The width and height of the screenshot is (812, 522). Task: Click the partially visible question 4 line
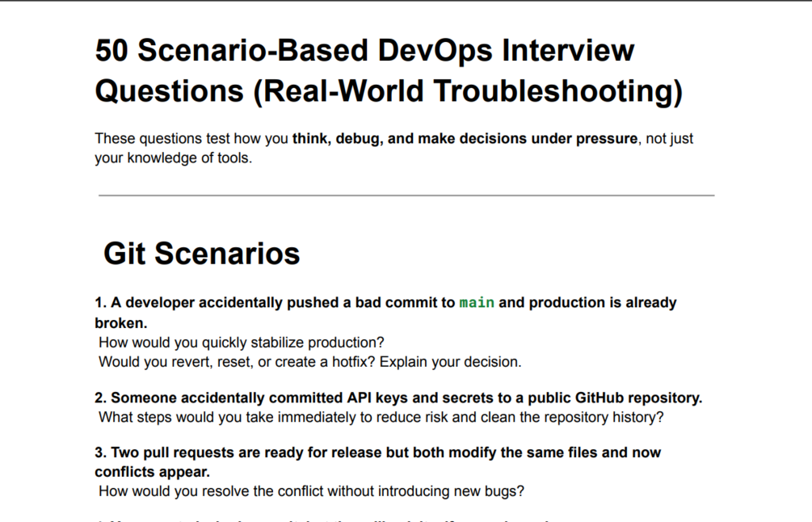coord(321,519)
